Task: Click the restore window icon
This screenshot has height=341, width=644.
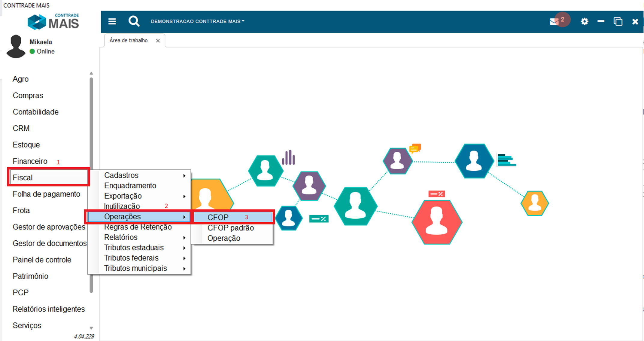Action: [x=618, y=22]
